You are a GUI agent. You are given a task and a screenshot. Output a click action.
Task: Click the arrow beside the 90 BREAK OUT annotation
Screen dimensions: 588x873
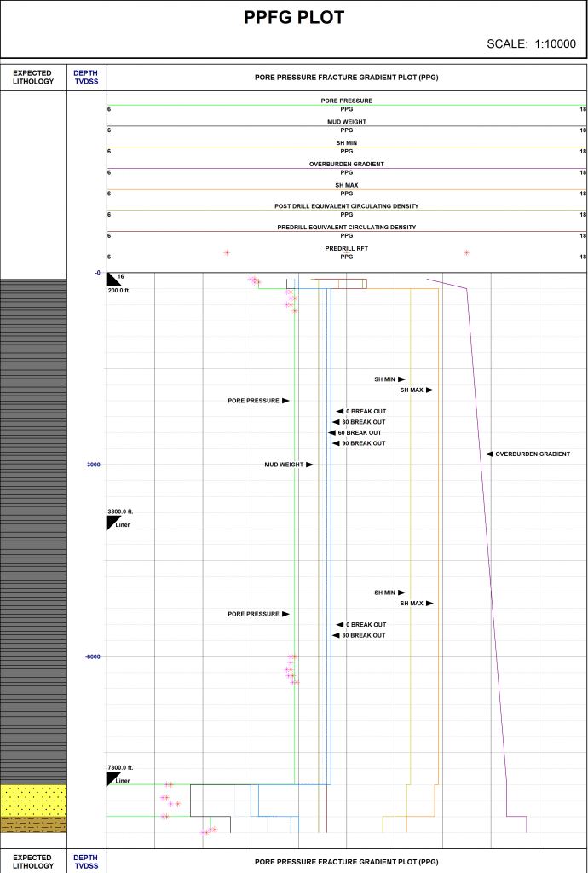[x=336, y=443]
